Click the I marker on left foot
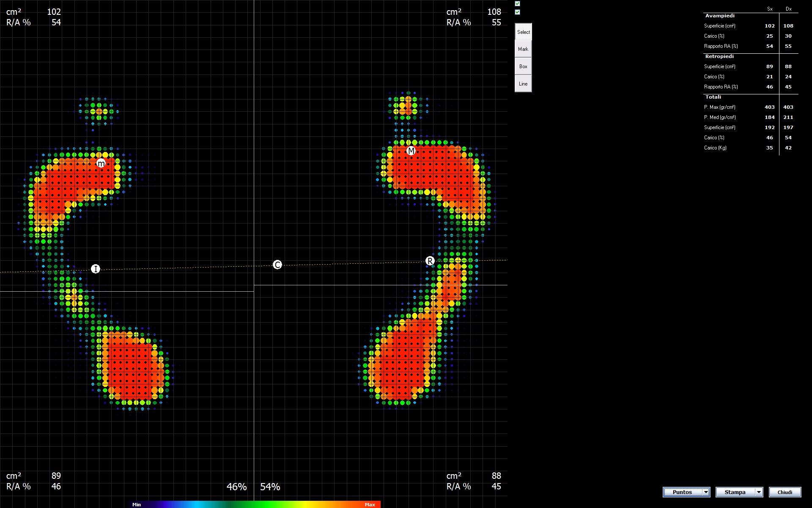 pos(96,269)
